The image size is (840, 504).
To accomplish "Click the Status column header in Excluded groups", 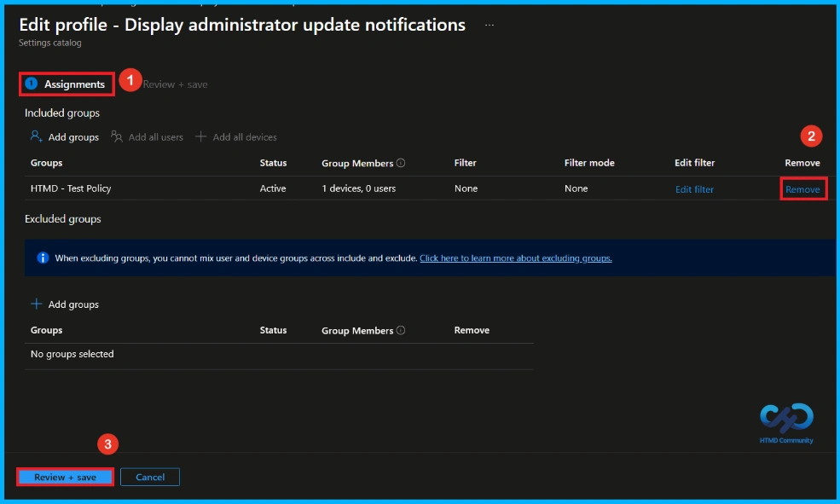I will tap(273, 331).
